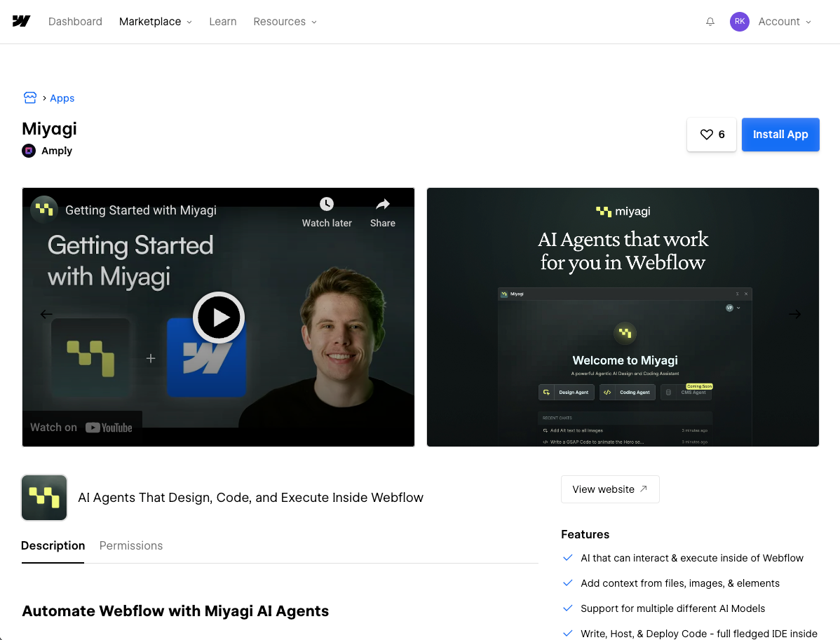This screenshot has width=840, height=640.
Task: Open the Resources dropdown menu
Action: coord(285,22)
